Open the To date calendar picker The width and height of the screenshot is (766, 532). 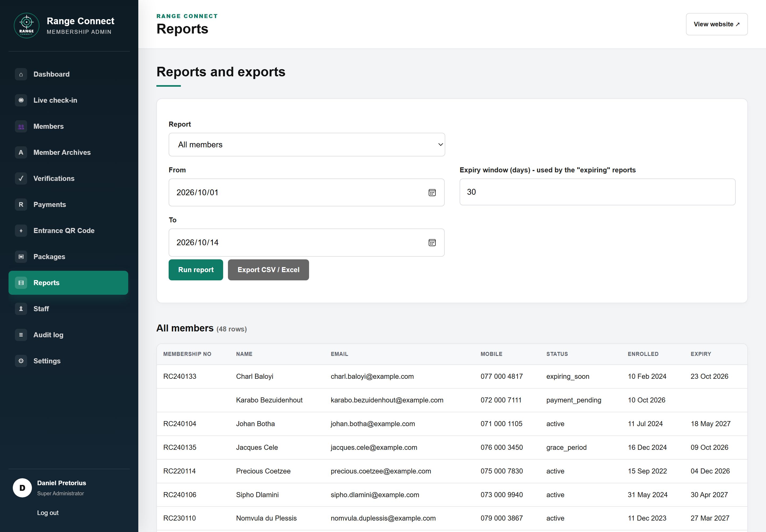click(432, 243)
